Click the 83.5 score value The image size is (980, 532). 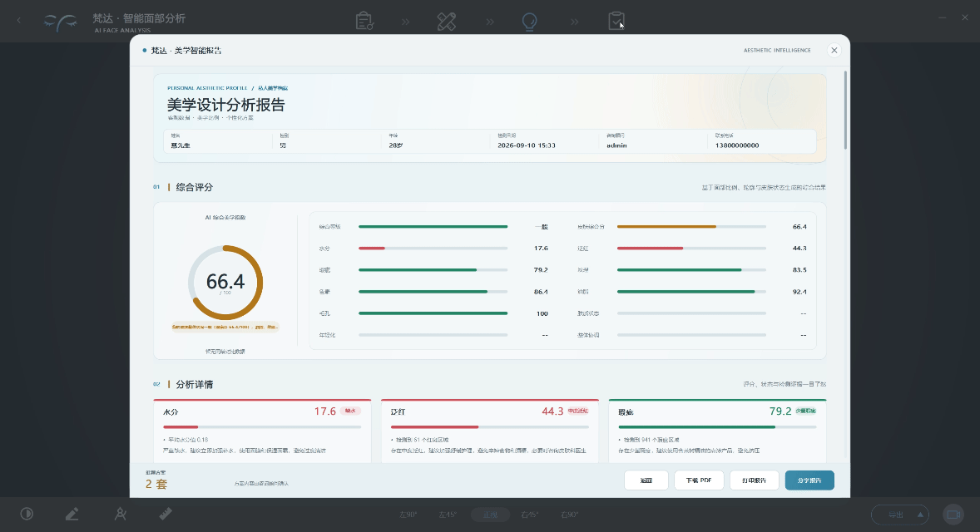pyautogui.click(x=799, y=270)
